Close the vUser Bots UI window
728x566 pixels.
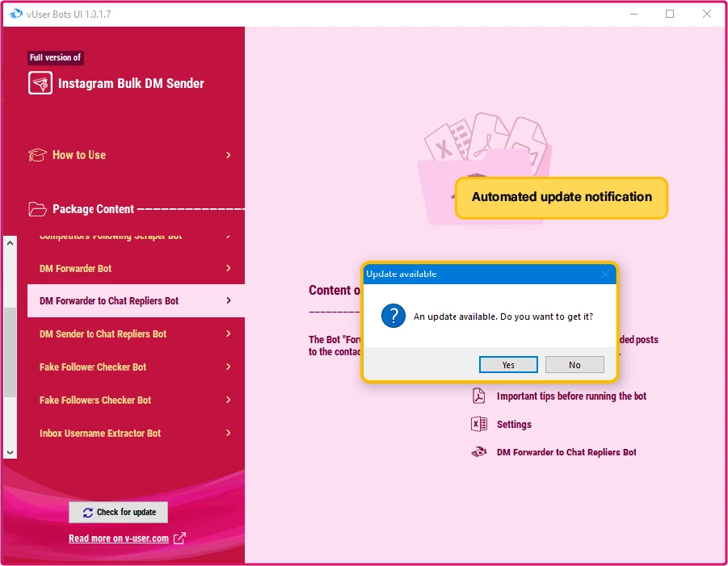pos(707,14)
